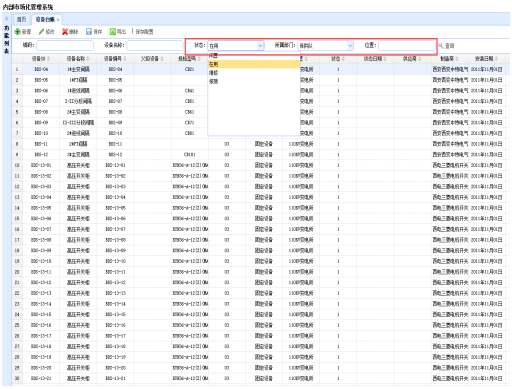Click the 位置 input field
The height and width of the screenshot is (389, 512).
[407, 45]
